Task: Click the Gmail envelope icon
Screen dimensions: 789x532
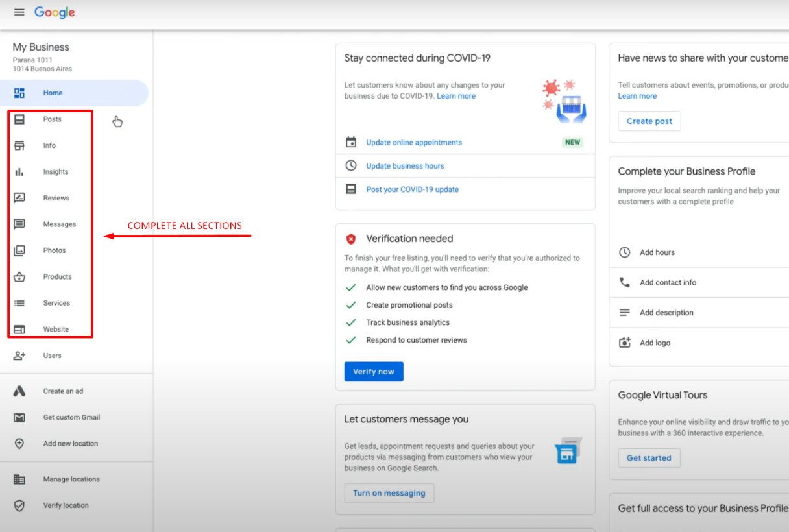Action: click(x=19, y=418)
